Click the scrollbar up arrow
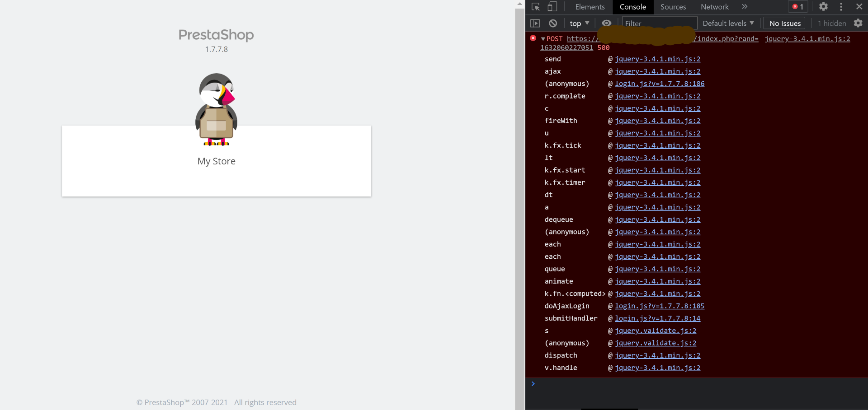 coord(519,4)
